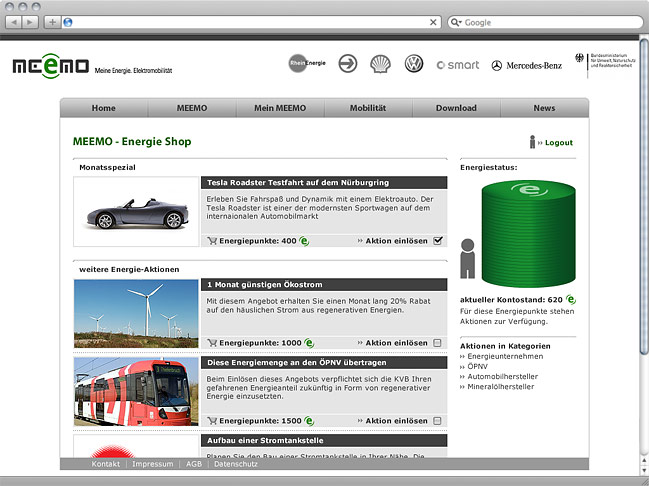Click the smart partner logo
The width and height of the screenshot is (649, 486).
click(x=458, y=65)
